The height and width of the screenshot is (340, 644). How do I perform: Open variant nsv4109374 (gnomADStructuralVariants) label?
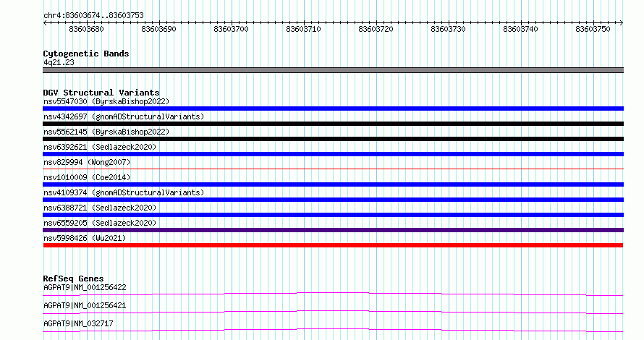[x=124, y=192]
